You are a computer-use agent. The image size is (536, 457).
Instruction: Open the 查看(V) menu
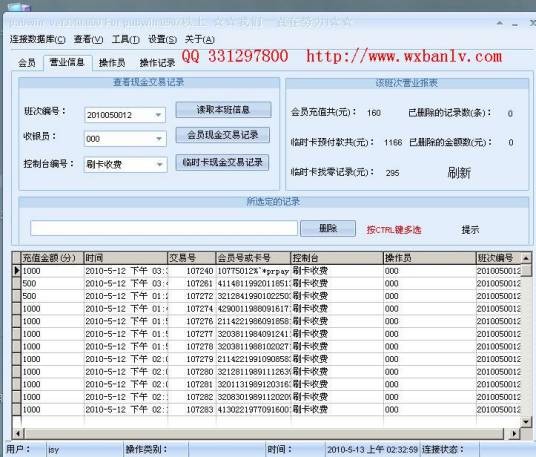coord(88,39)
